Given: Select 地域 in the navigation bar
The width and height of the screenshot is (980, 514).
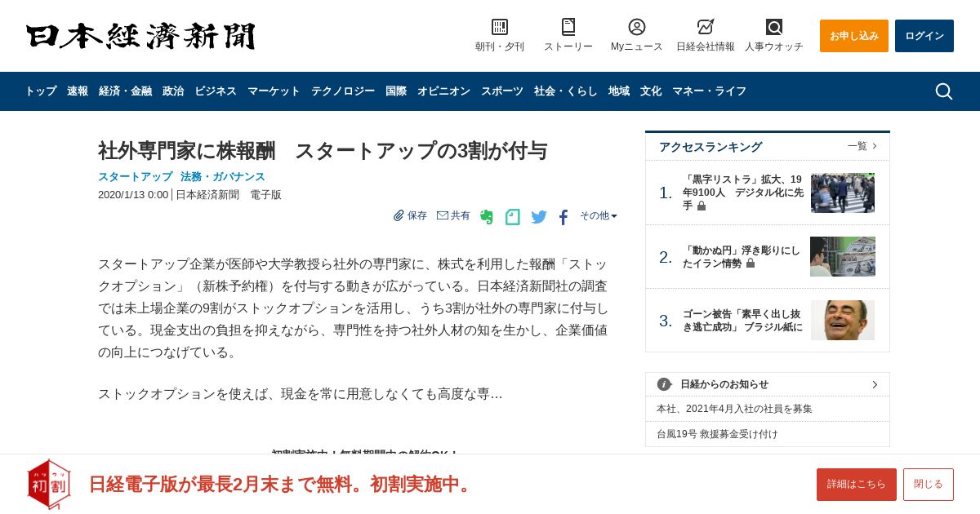Looking at the screenshot, I should 619,91.
